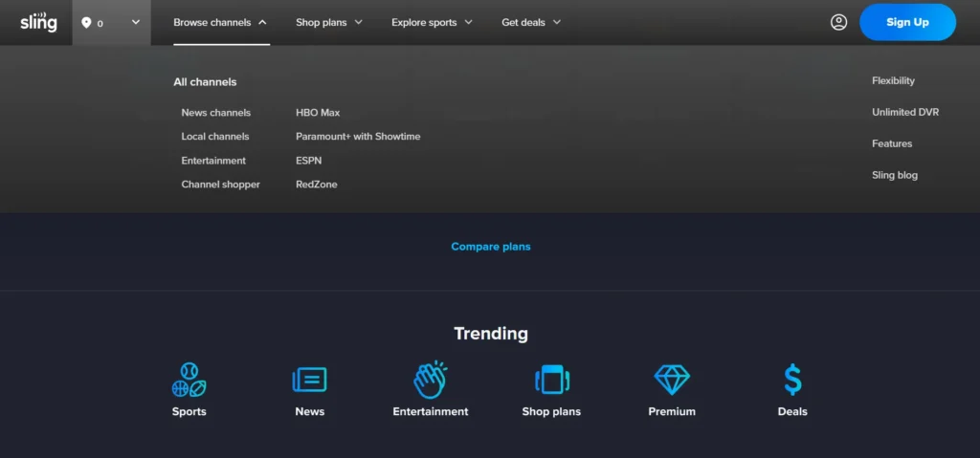Choose Paramount+ with Showtime menu entry
Viewport: 980px width, 458px height.
tap(358, 137)
